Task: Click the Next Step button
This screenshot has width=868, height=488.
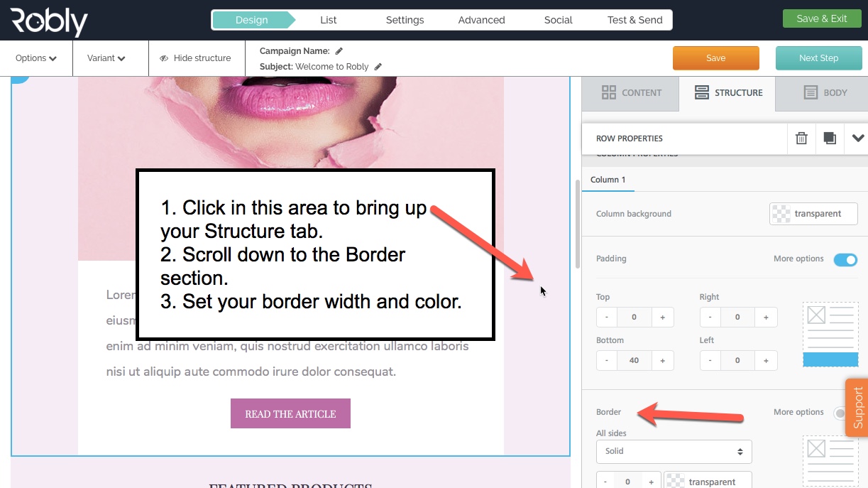Action: pyautogui.click(x=818, y=58)
